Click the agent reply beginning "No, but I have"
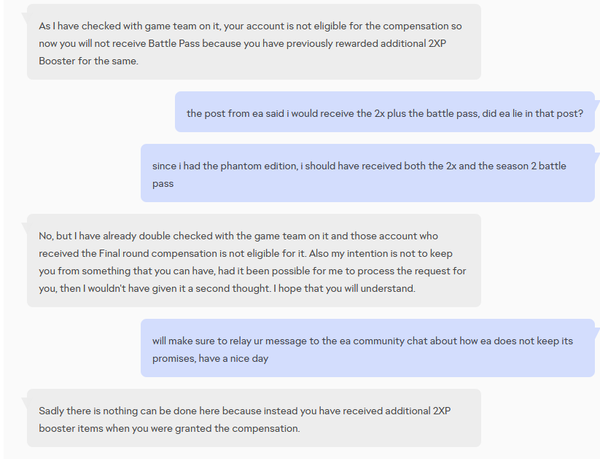This screenshot has height=459, width=600. tap(240, 262)
